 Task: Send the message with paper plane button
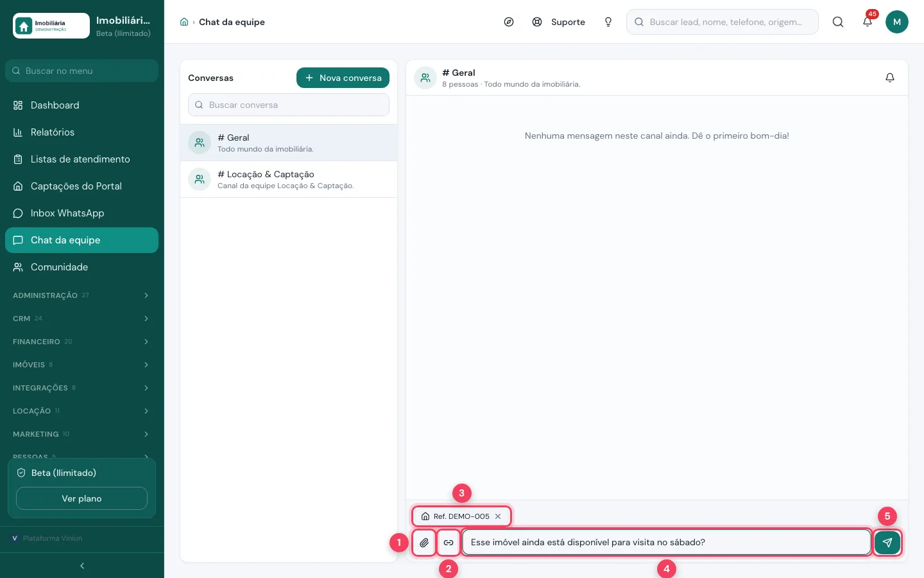click(x=887, y=543)
